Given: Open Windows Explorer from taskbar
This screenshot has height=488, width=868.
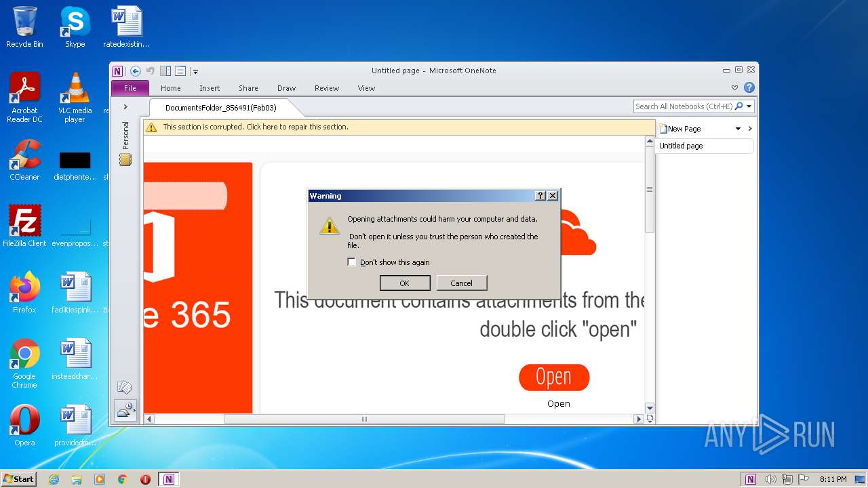Looking at the screenshot, I should point(77,479).
